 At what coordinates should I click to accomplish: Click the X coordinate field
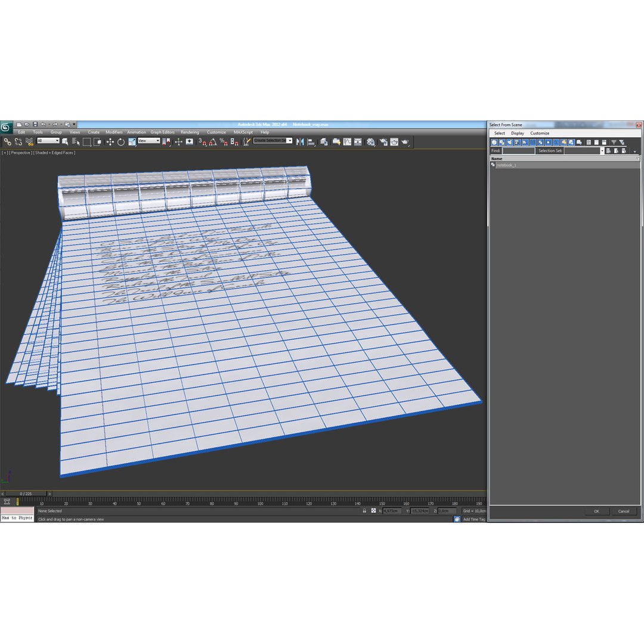392,511
